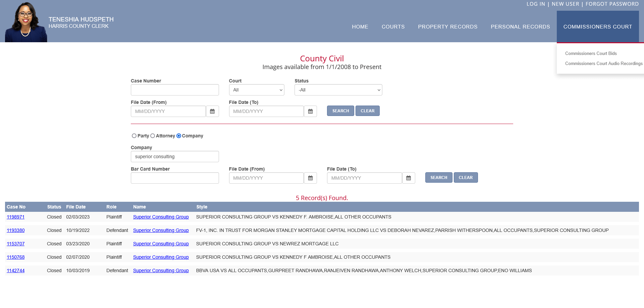Click Teneshia Hudspeth Harris County Clerk title

[81, 22]
